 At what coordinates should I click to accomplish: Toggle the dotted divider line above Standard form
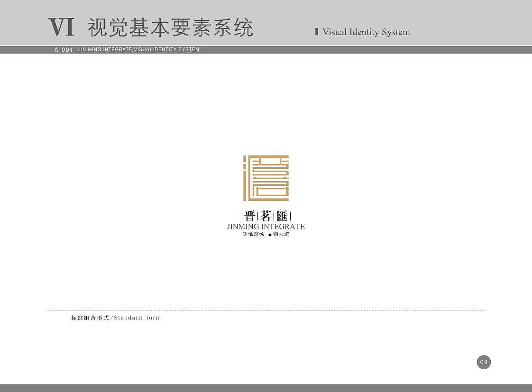tap(266, 309)
